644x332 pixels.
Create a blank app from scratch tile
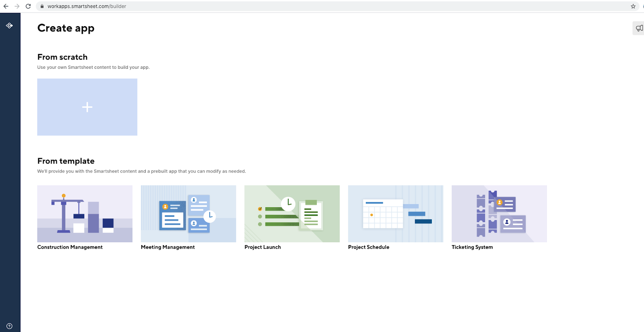pos(87,107)
